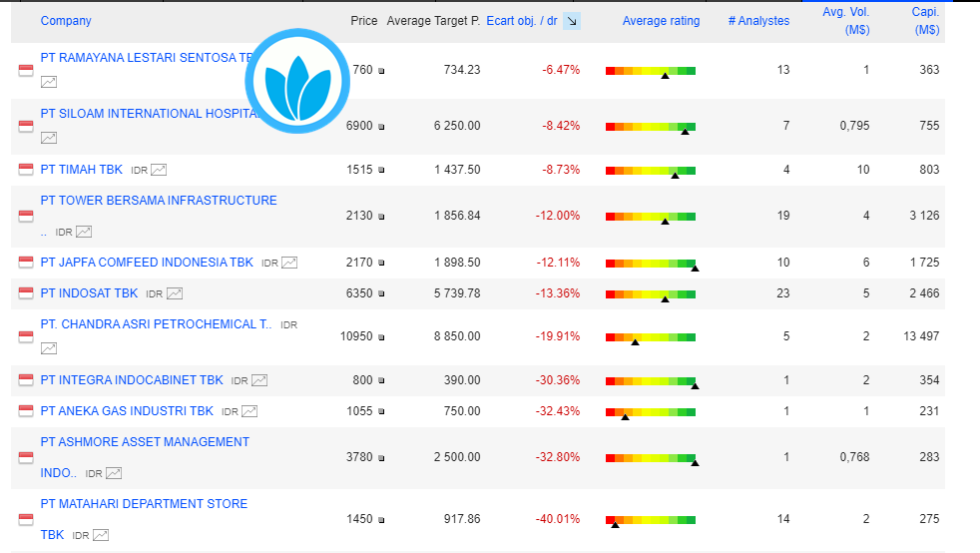Image resolution: width=980 pixels, height=553 pixels.
Task: Click the Ecart obj. / dr header
Action: point(521,21)
